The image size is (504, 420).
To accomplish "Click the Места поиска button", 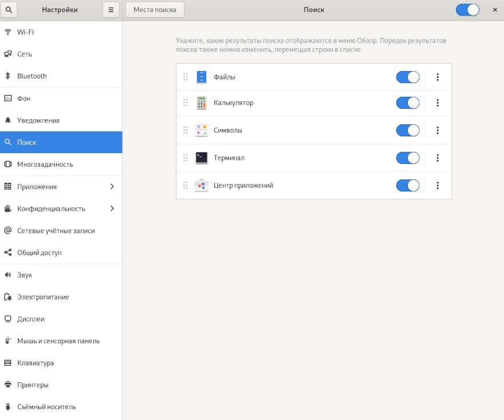I will click(x=155, y=10).
